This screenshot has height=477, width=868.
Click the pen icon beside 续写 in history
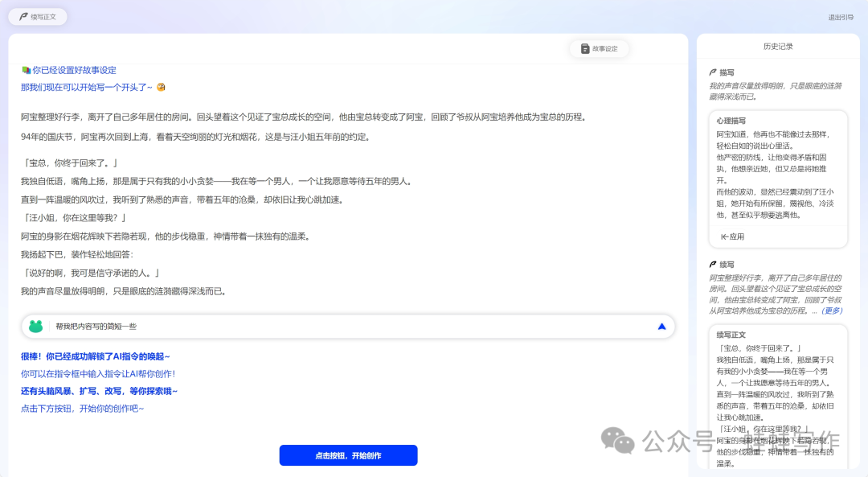pos(713,263)
